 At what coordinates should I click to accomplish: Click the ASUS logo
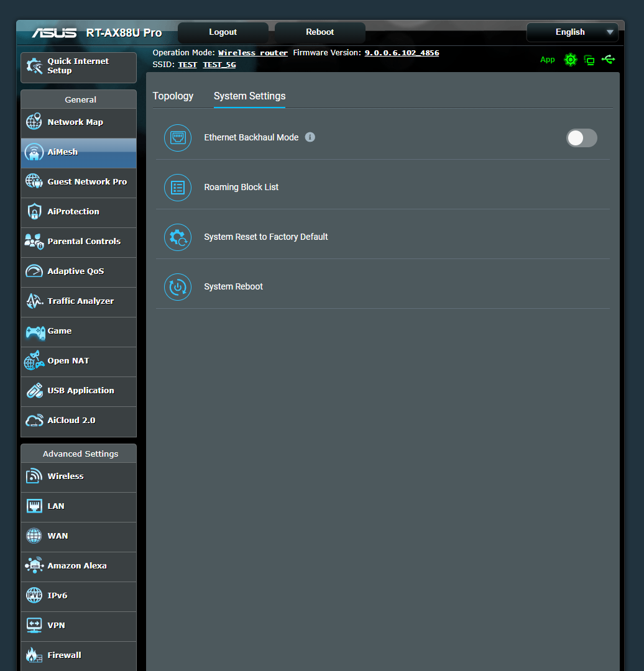tap(54, 33)
